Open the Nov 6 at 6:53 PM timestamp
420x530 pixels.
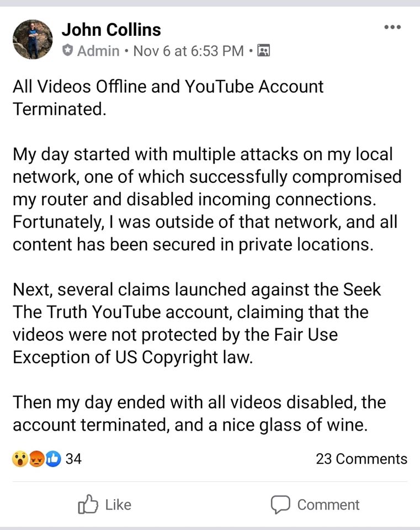(188, 51)
